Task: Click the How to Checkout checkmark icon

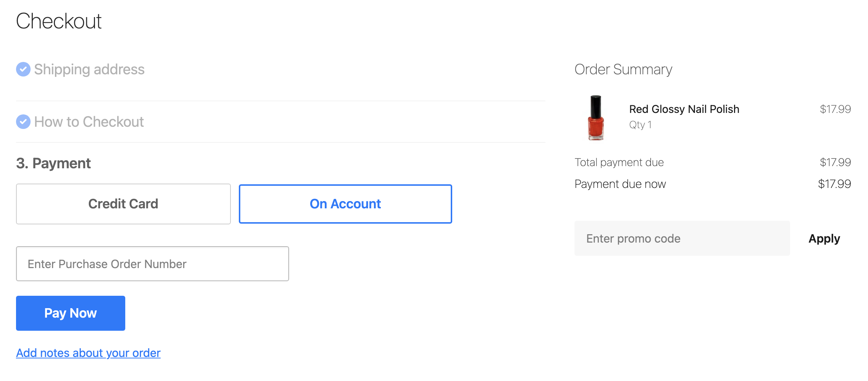Action: 23,122
